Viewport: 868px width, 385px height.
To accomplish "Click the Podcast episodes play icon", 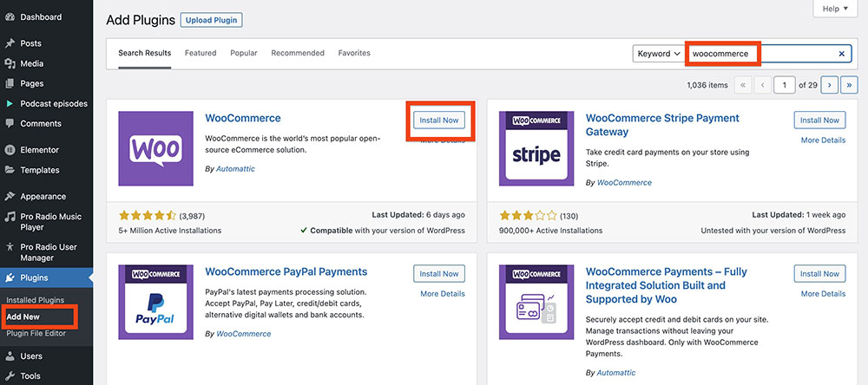I will (x=10, y=103).
